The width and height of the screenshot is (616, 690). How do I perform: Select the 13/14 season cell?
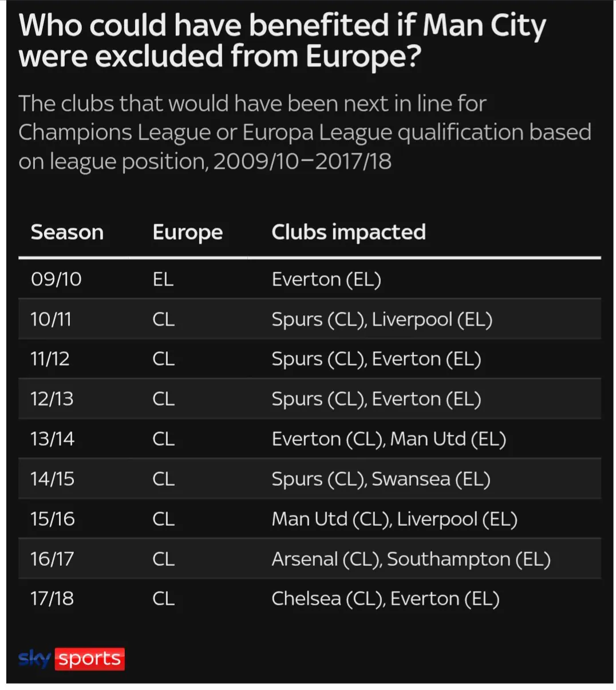pos(52,439)
